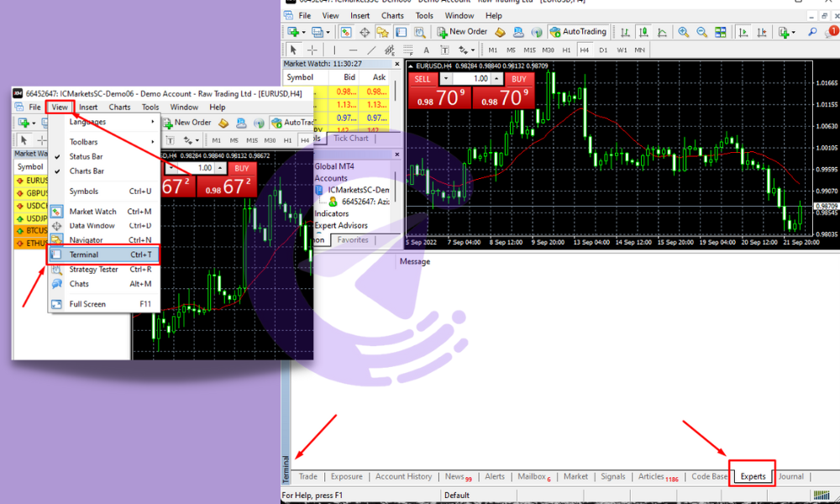Enable AutoTrading from the toolbar

(x=578, y=31)
